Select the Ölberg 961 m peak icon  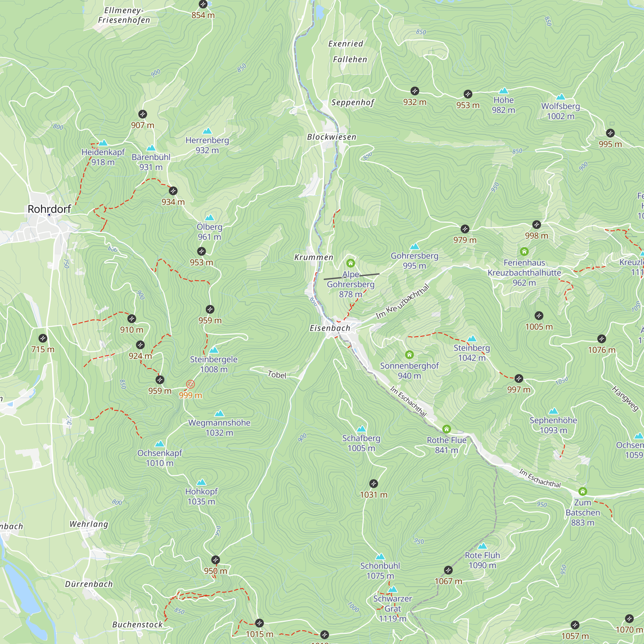coord(209,218)
